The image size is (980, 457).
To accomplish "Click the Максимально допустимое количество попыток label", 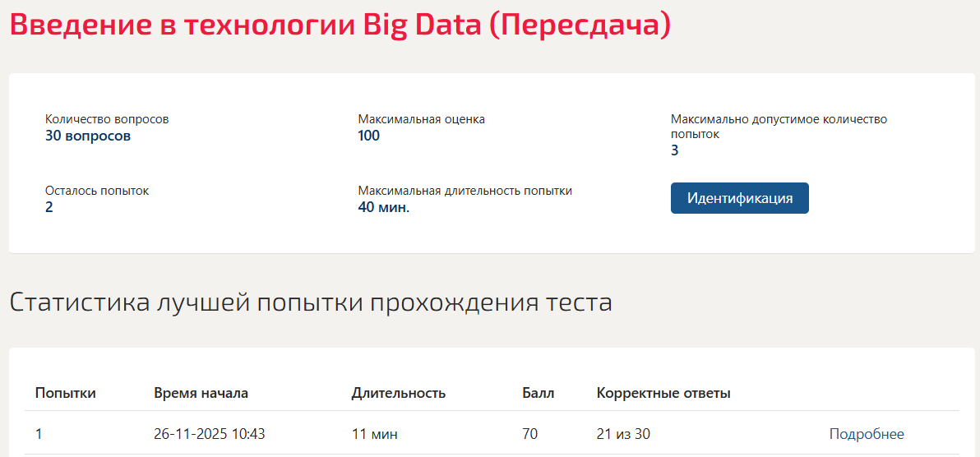I will pyautogui.click(x=779, y=127).
